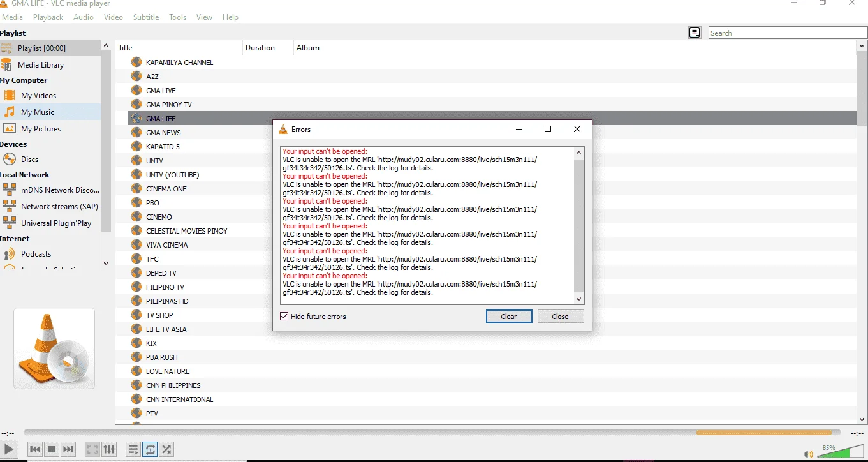Viewport: 868px width, 462px height.
Task: Click the TV SHOP stream icon
Action: point(136,315)
